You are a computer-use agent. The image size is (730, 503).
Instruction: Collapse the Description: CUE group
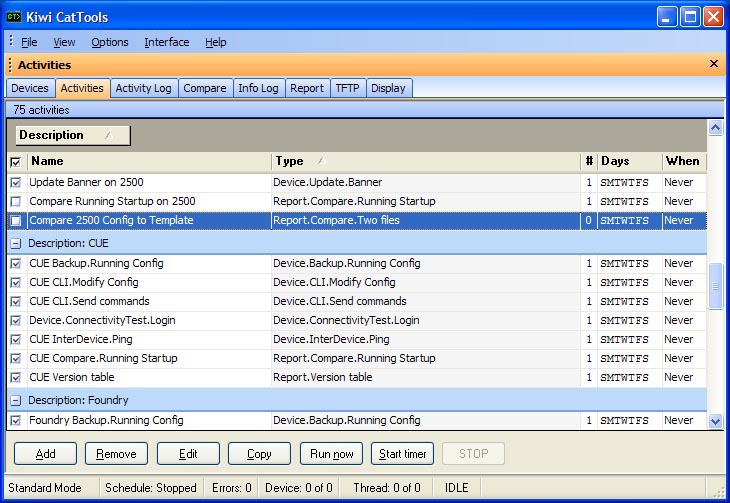15,243
